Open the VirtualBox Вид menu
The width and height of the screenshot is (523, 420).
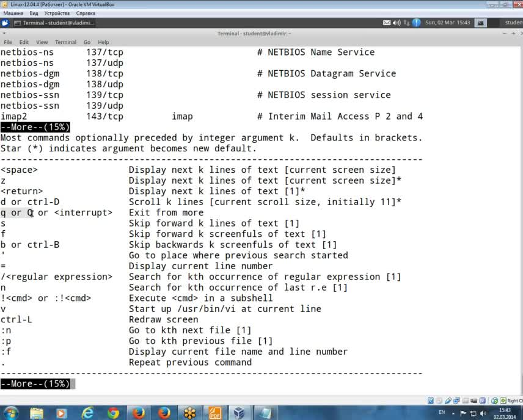click(x=34, y=13)
